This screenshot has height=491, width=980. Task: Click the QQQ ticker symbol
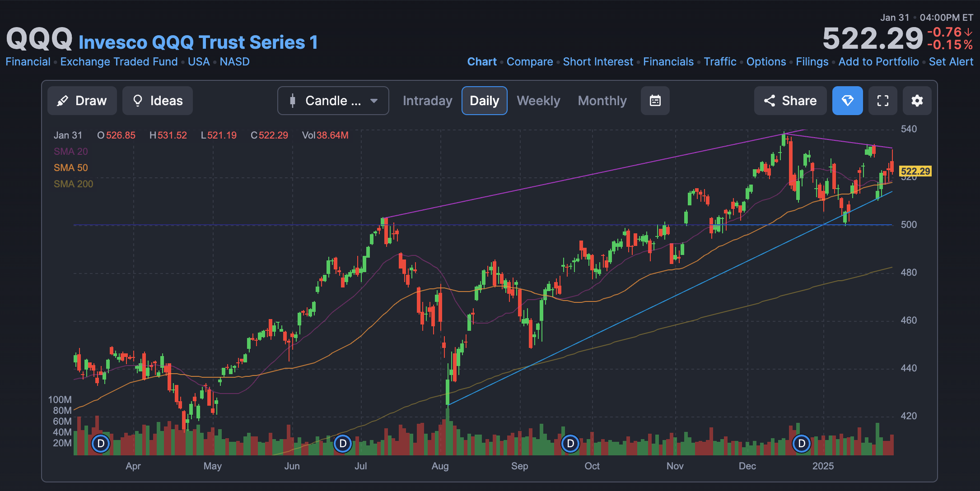(39, 39)
